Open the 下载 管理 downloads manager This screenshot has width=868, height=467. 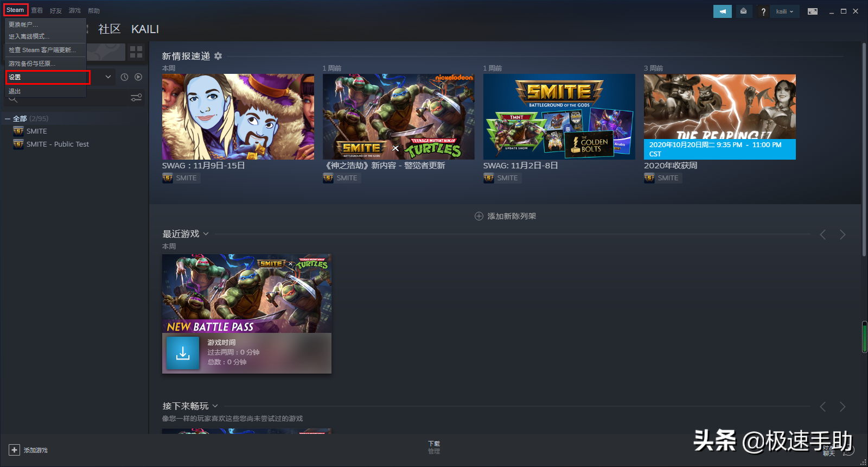pyautogui.click(x=434, y=447)
